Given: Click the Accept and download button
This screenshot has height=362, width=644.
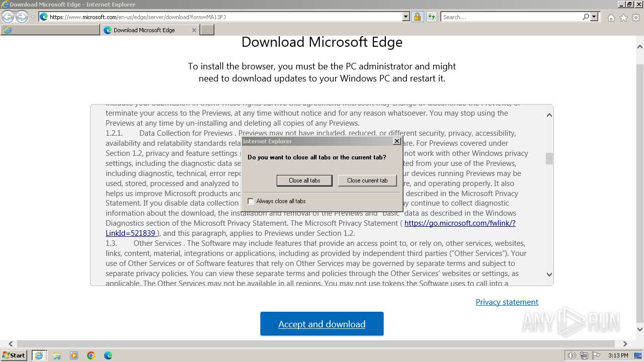Looking at the screenshot, I should [x=322, y=324].
